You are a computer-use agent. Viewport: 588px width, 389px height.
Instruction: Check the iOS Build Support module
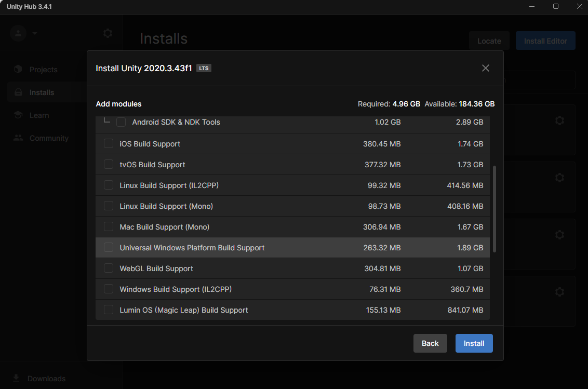[x=109, y=144]
